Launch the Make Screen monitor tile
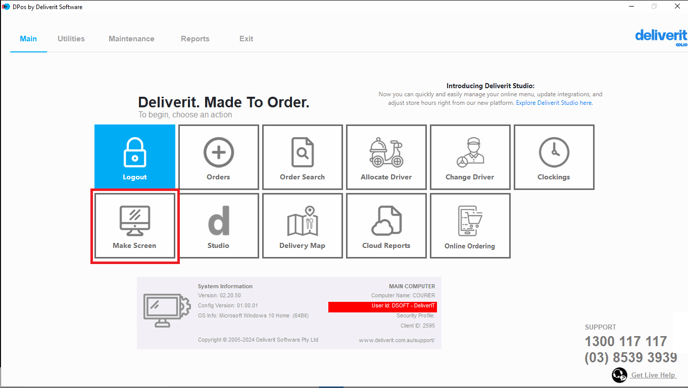The image size is (688, 388). pyautogui.click(x=135, y=226)
